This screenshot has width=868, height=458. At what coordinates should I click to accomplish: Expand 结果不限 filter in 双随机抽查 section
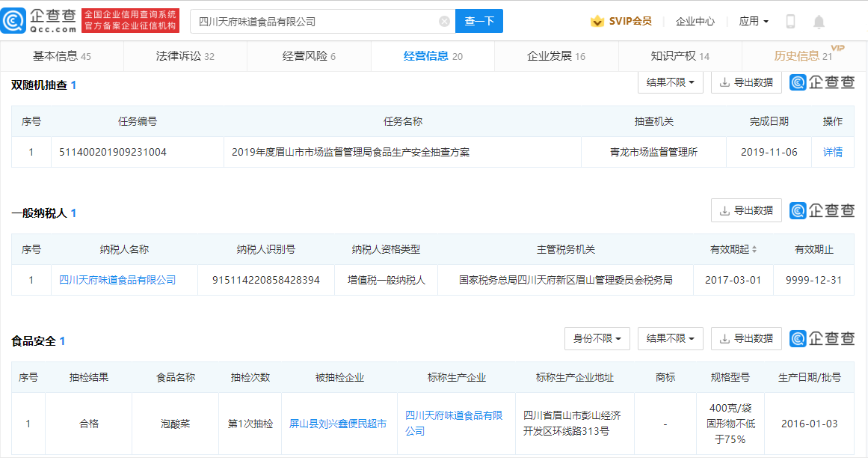pos(671,82)
